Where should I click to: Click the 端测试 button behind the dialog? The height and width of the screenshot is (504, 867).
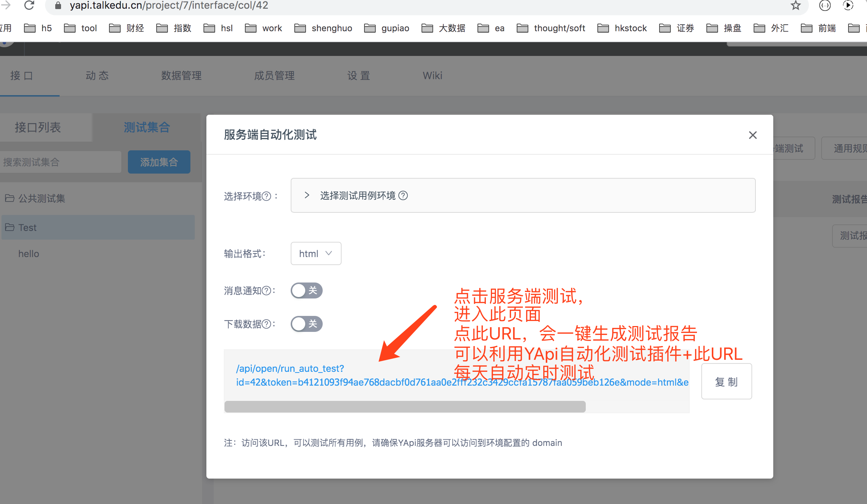pos(794,148)
